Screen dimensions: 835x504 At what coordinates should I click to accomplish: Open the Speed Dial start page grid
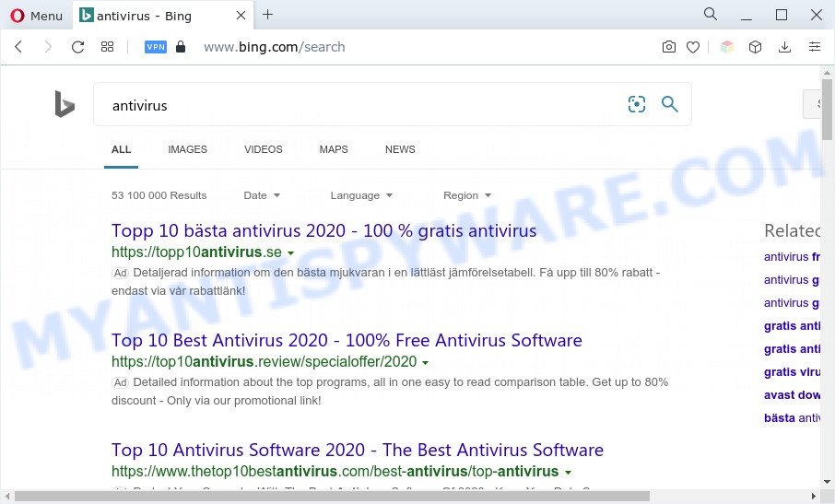(x=107, y=47)
